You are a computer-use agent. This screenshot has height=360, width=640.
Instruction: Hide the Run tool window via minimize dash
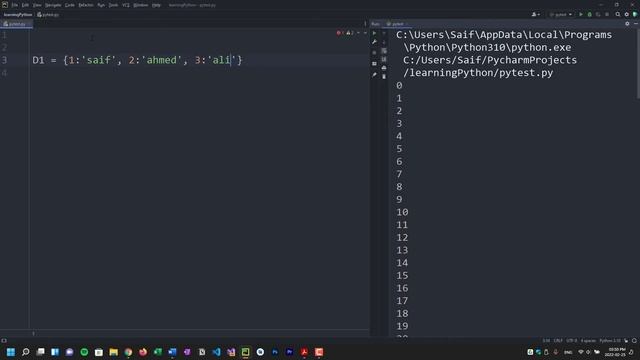coord(636,24)
